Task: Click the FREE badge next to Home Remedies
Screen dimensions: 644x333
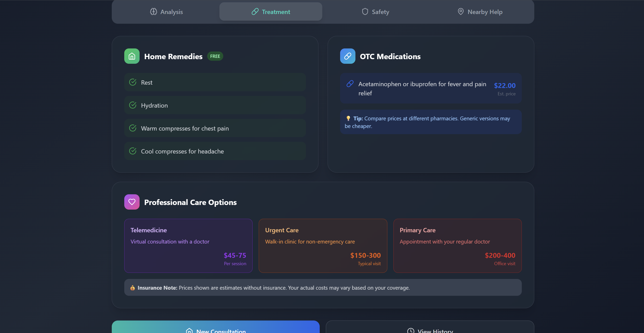Action: click(x=215, y=56)
